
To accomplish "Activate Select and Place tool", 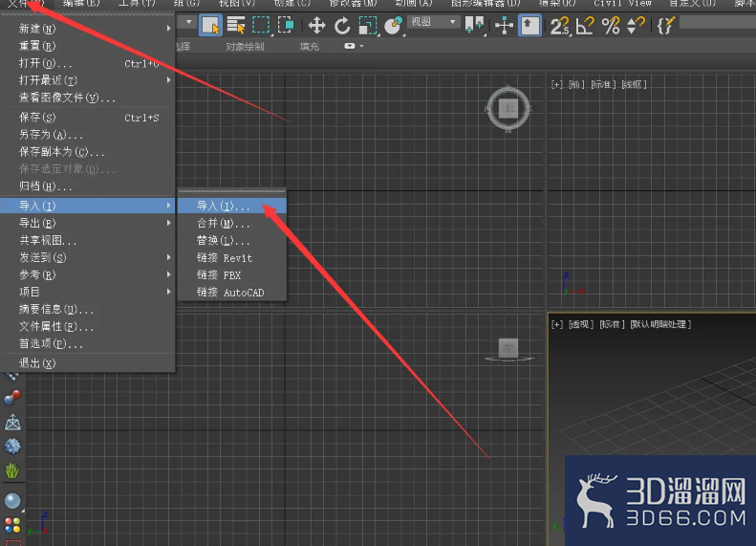I will (394, 25).
